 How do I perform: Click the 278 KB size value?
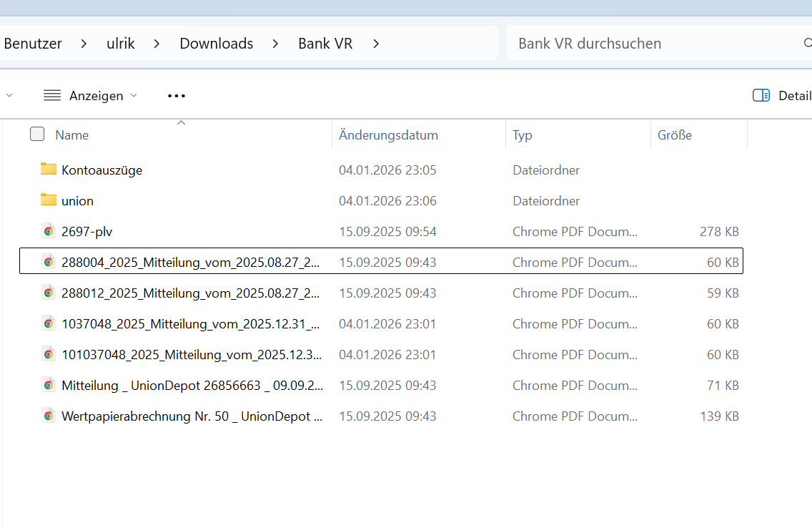tap(719, 232)
